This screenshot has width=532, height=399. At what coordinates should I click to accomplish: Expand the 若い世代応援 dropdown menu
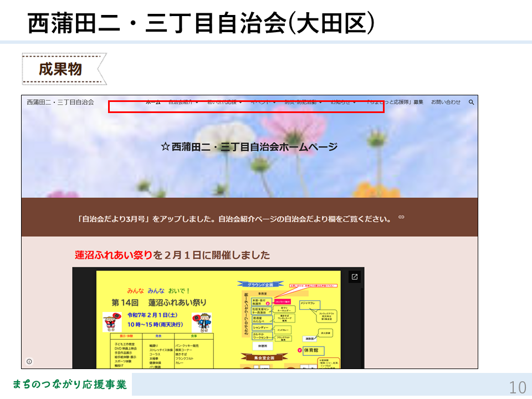point(224,102)
